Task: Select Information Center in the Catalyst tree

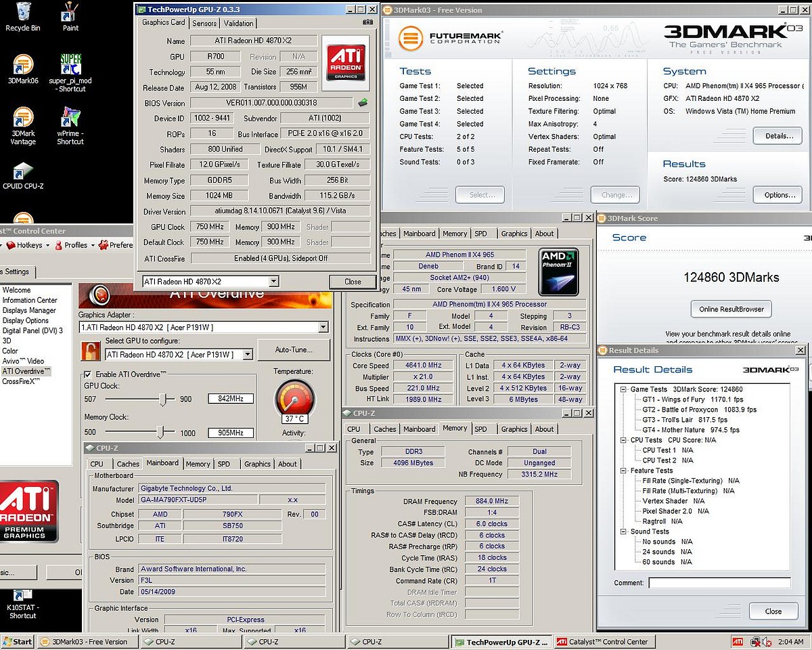Action: [30, 300]
